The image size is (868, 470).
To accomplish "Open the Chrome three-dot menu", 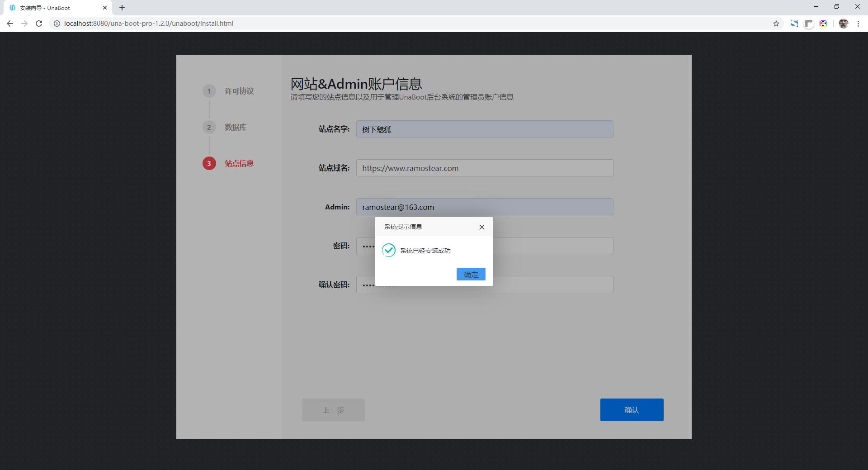I will [x=858, y=23].
